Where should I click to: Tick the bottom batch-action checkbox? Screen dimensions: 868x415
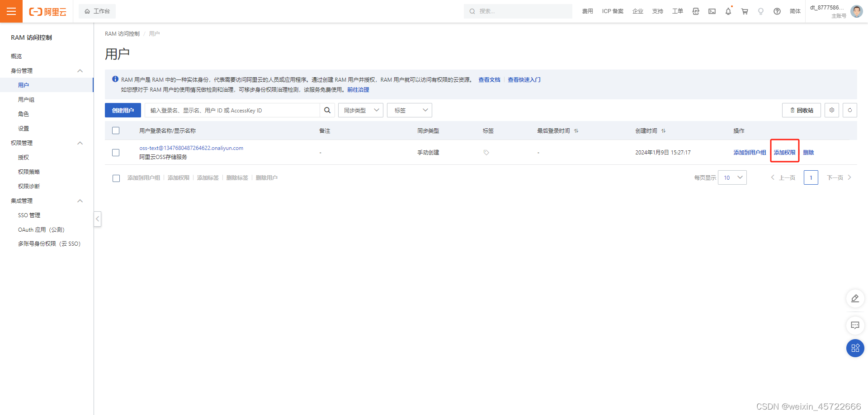116,178
